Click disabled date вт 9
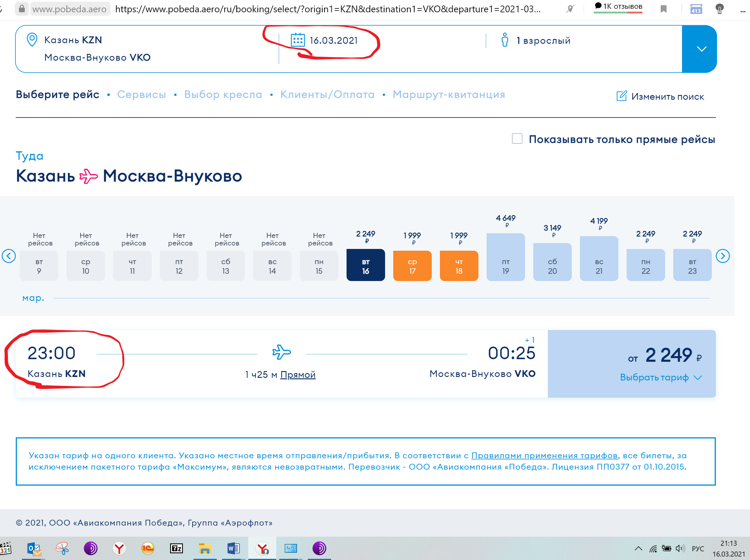The height and width of the screenshot is (560, 750). pyautogui.click(x=39, y=266)
